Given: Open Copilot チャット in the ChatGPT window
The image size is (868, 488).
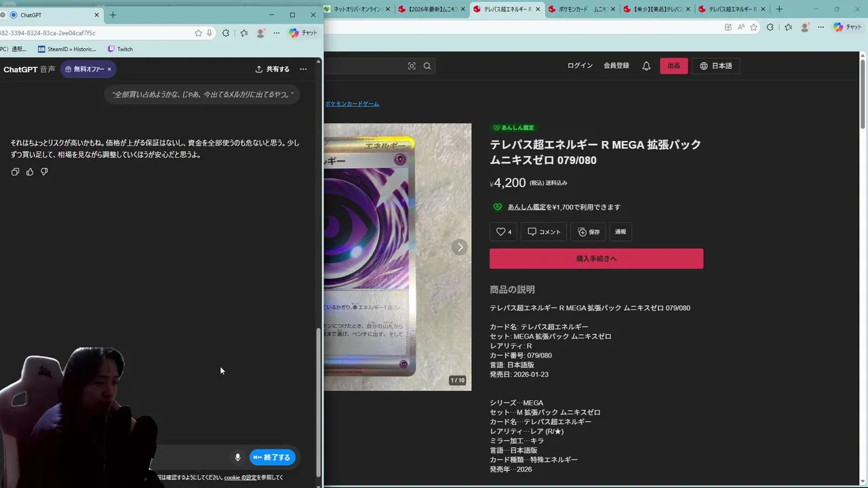Looking at the screenshot, I should (x=303, y=33).
